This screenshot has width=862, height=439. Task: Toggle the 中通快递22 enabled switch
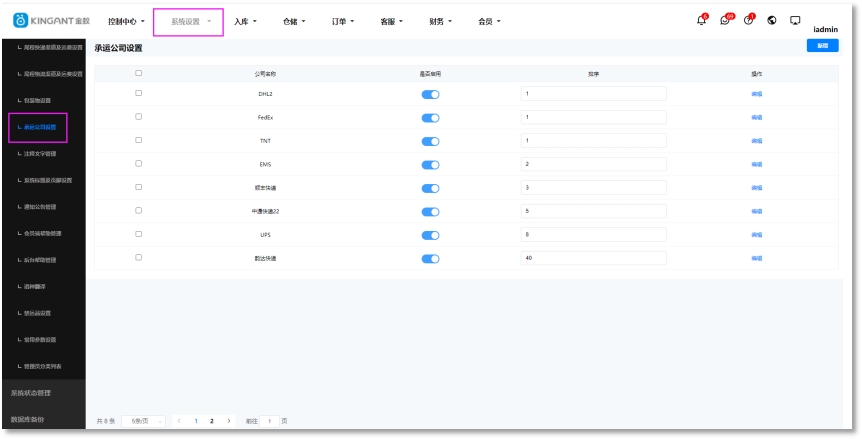(430, 212)
